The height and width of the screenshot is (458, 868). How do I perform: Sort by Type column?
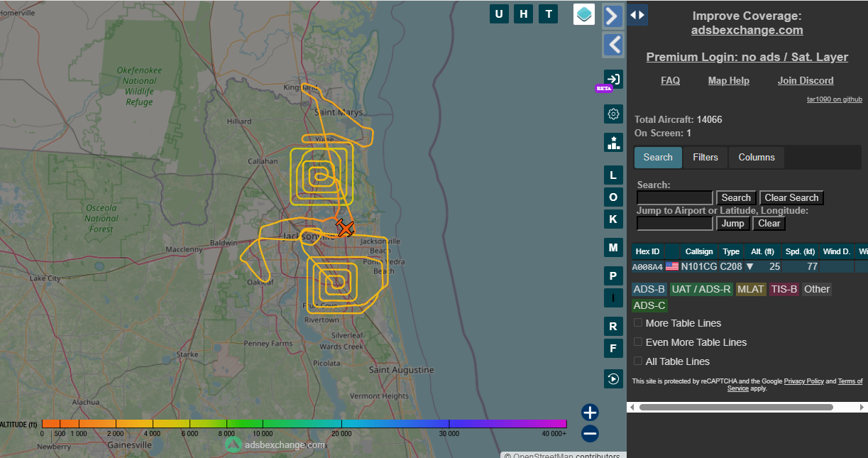tap(731, 251)
